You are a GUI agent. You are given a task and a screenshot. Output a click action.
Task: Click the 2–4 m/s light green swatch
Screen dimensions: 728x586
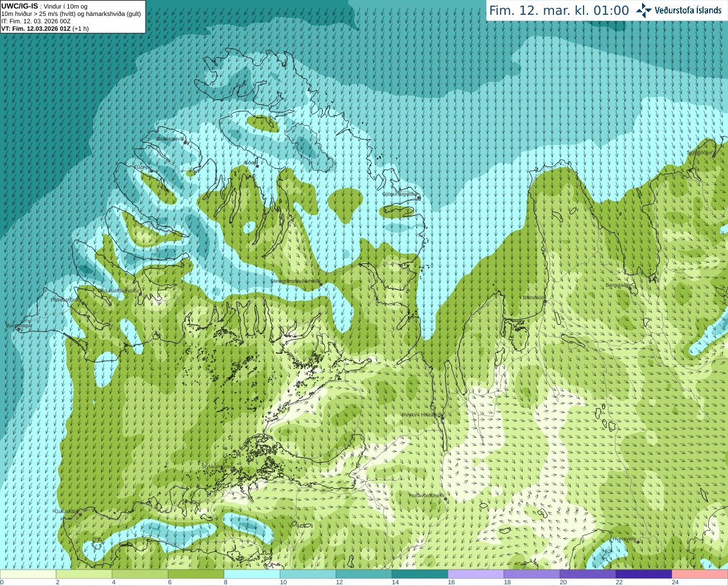coord(84,574)
